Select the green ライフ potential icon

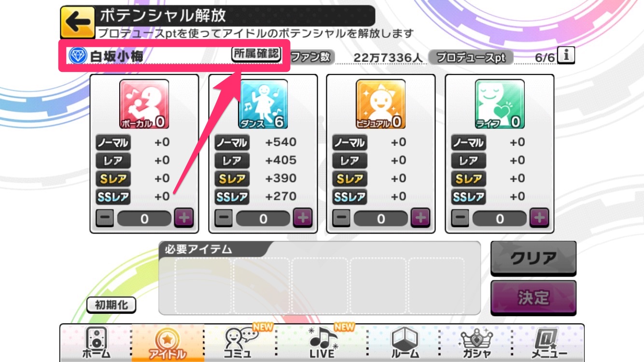click(x=500, y=104)
